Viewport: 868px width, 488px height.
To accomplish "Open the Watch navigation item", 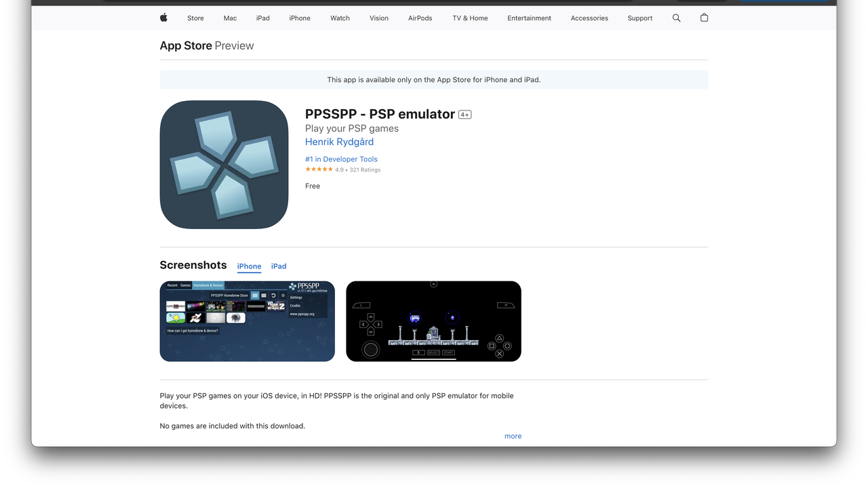I will point(340,18).
